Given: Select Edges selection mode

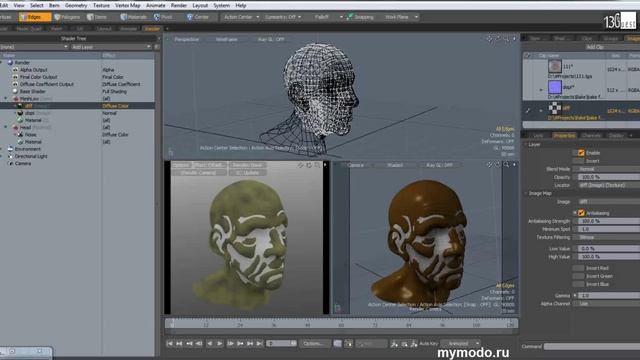Looking at the screenshot, I should coord(35,17).
